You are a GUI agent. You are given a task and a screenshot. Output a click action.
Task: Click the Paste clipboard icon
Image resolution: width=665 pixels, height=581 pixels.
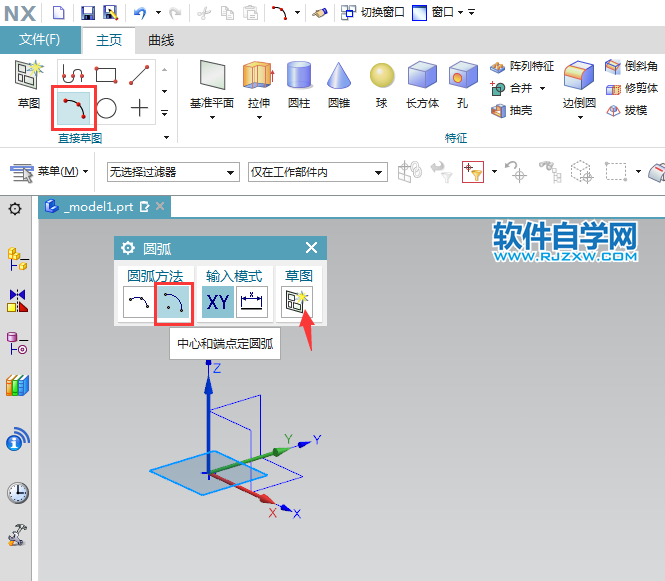point(250,13)
